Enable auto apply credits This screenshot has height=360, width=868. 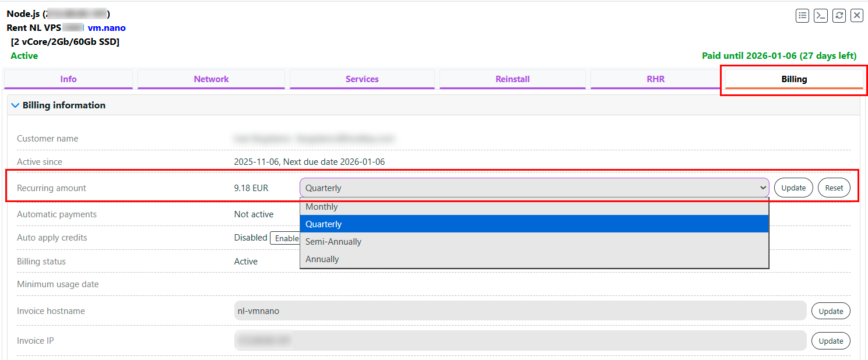click(x=284, y=238)
